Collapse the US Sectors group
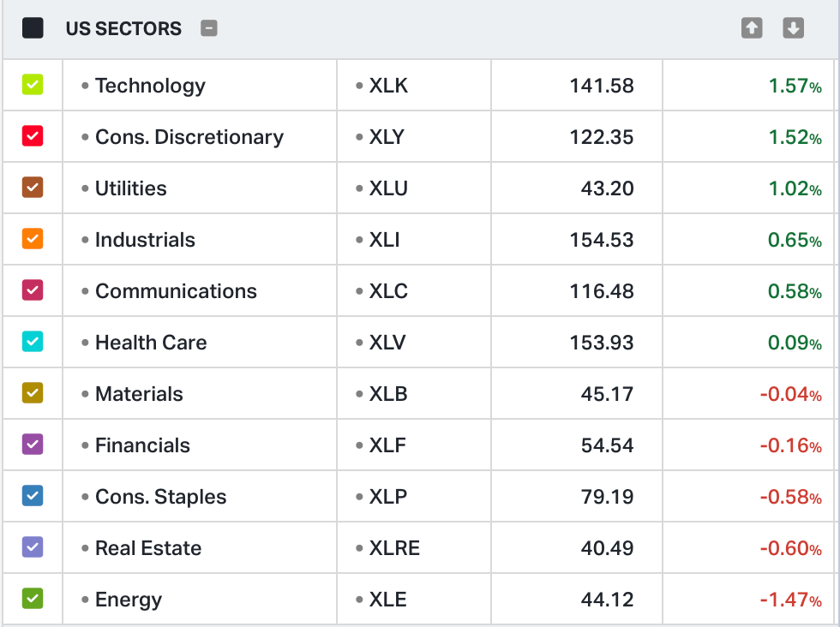This screenshot has width=840, height=627. 209,28
